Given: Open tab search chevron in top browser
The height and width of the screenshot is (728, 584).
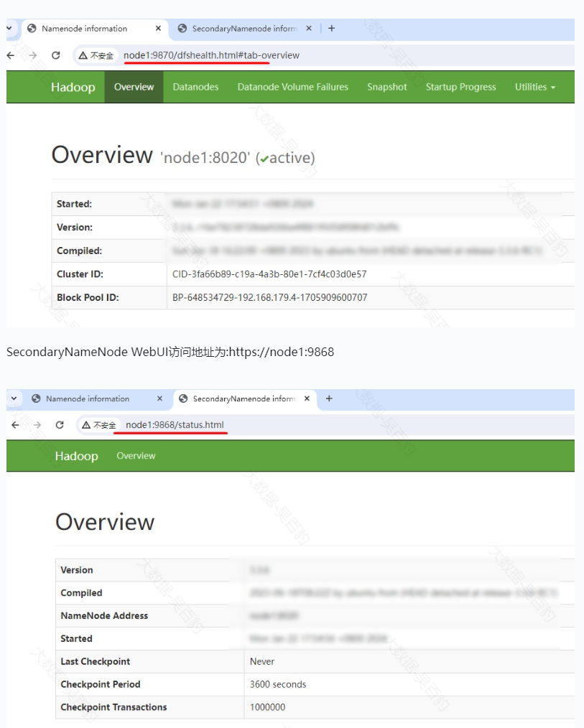Looking at the screenshot, I should [9, 28].
